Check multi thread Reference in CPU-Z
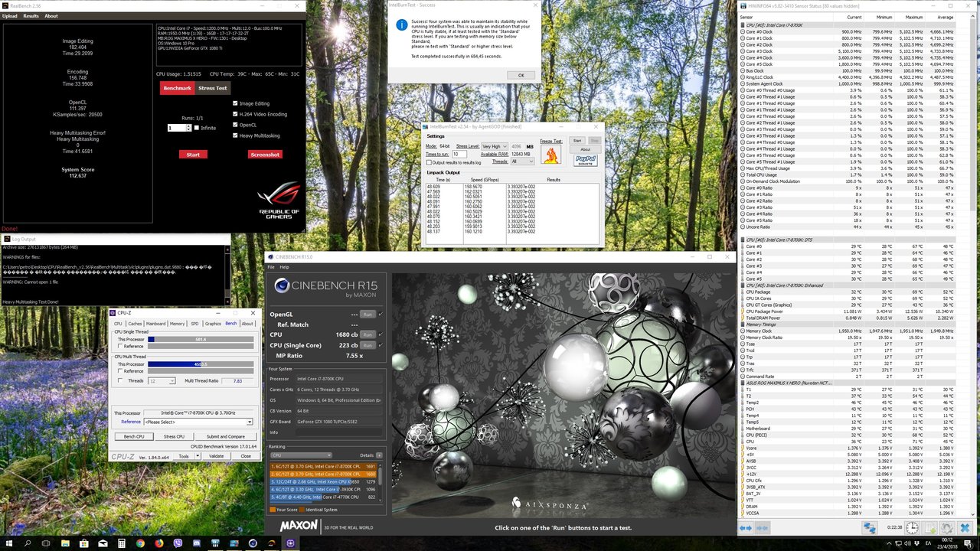 coord(120,371)
